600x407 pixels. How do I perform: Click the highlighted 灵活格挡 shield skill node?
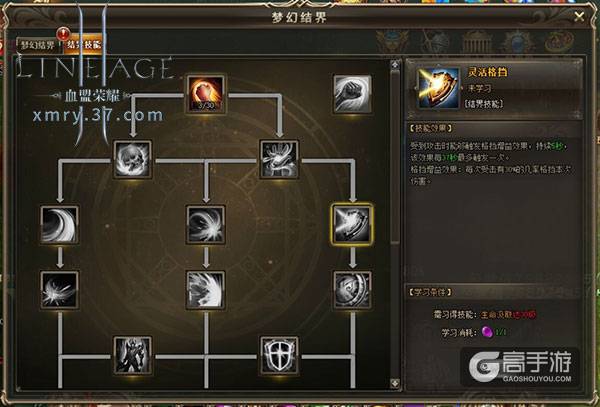[352, 225]
